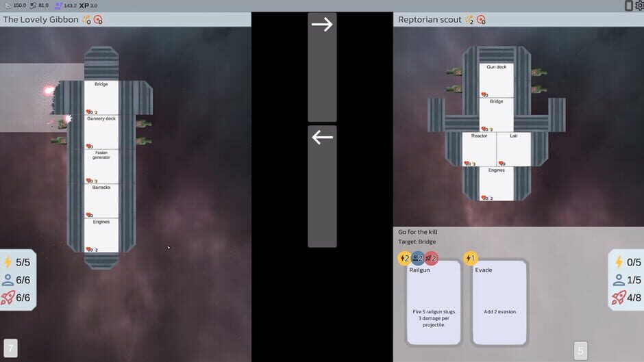Target the enemy Reactor room
This screenshot has height=362, width=644.
(x=479, y=149)
